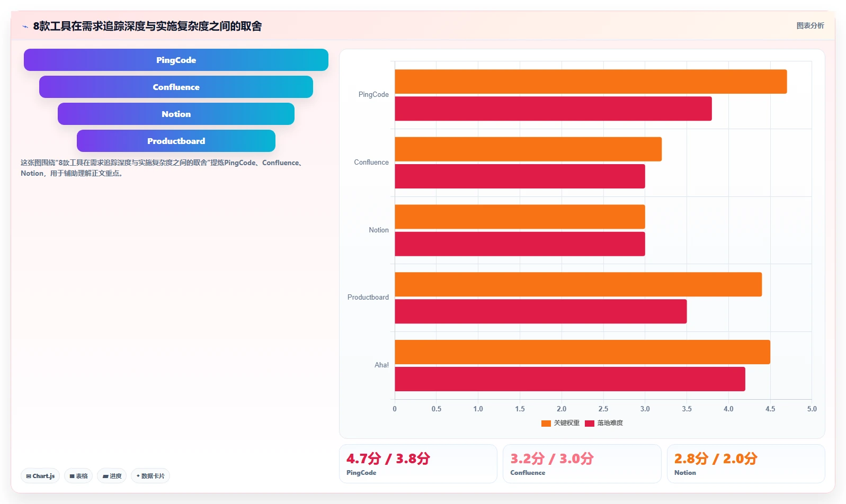Click Notion's red 落地难度 bar
846x504 pixels.
coord(520,244)
